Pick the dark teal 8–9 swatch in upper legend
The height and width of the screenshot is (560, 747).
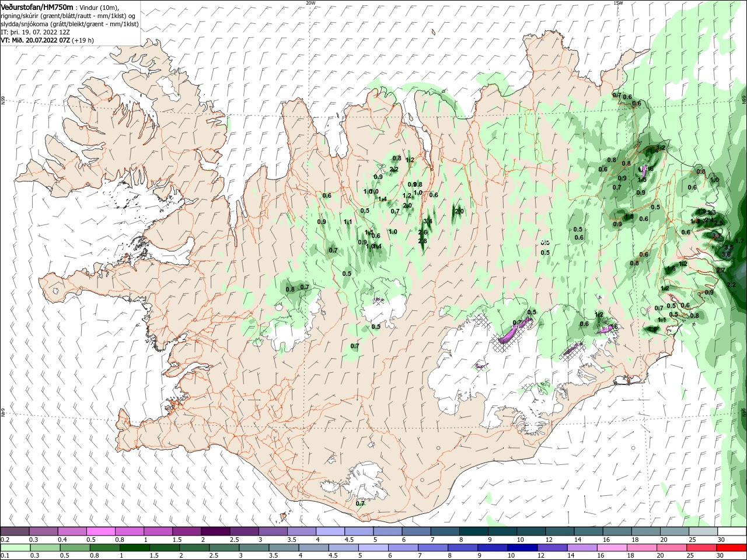click(x=473, y=531)
